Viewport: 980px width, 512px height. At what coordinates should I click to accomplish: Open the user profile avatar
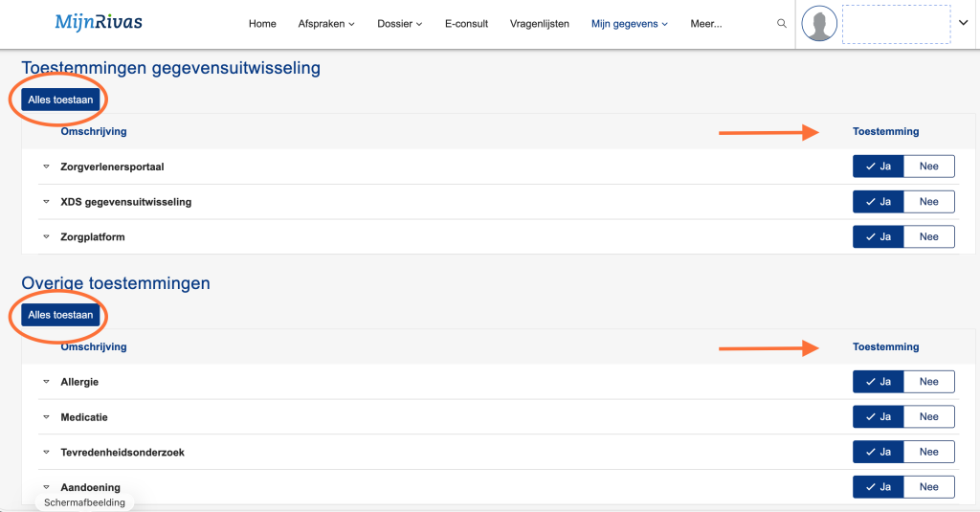pos(819,24)
